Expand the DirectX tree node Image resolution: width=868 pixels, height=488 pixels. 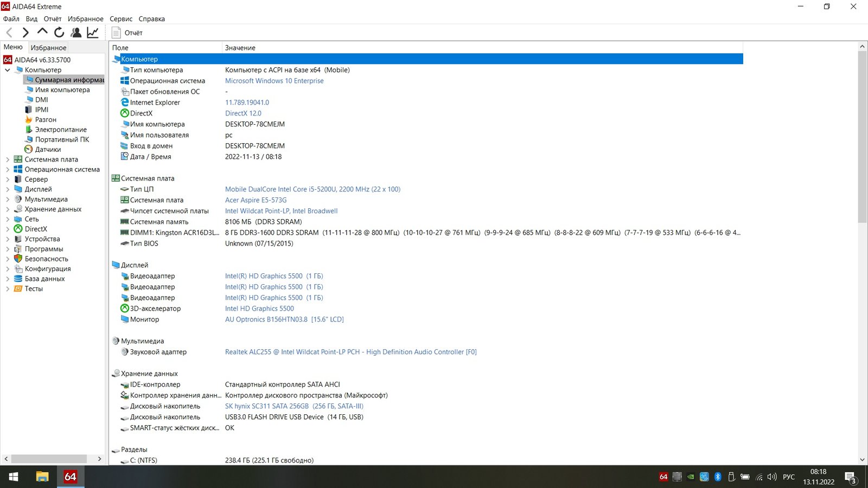8,229
